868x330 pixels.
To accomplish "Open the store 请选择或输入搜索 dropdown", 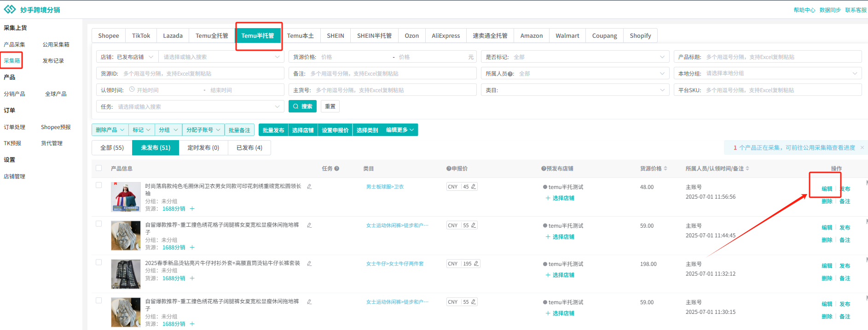I will [x=221, y=57].
